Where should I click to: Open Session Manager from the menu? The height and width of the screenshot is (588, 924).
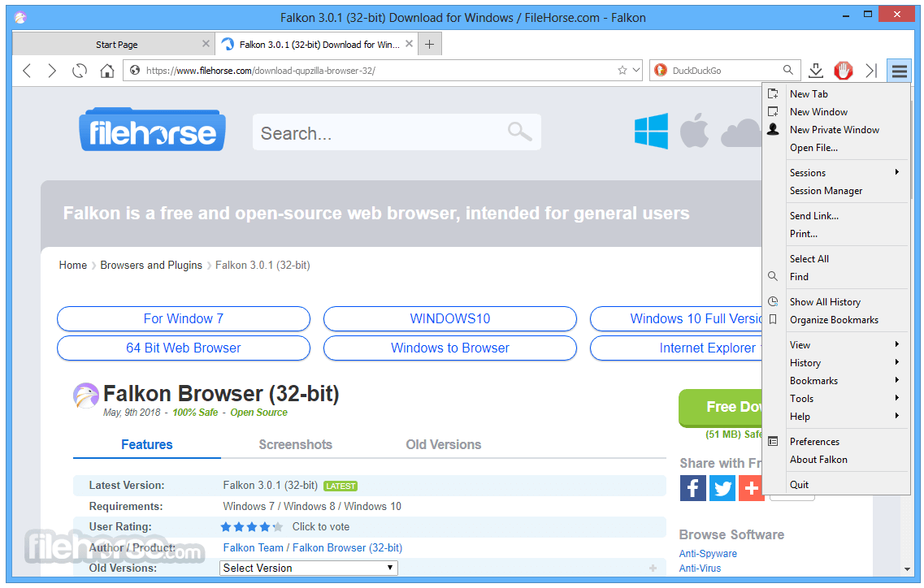coord(836,191)
